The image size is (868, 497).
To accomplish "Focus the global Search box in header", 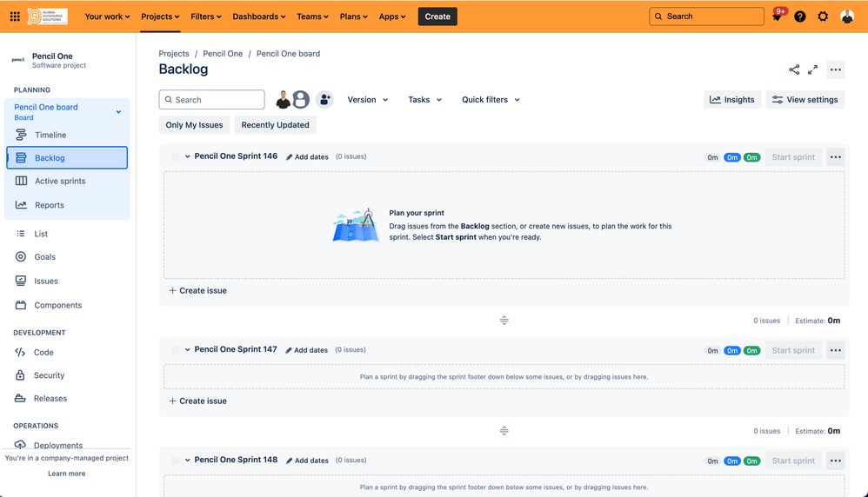I will (706, 17).
